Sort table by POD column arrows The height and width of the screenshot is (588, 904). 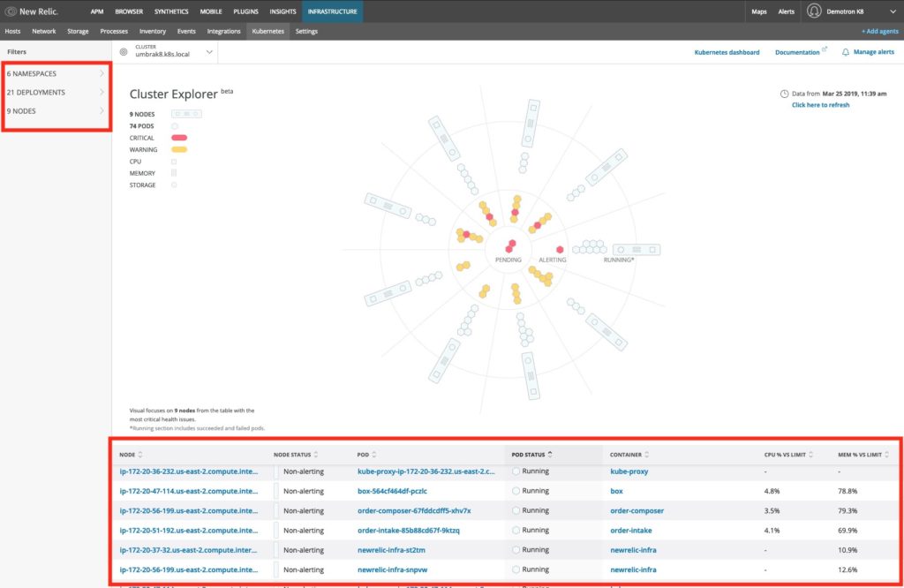(374, 455)
